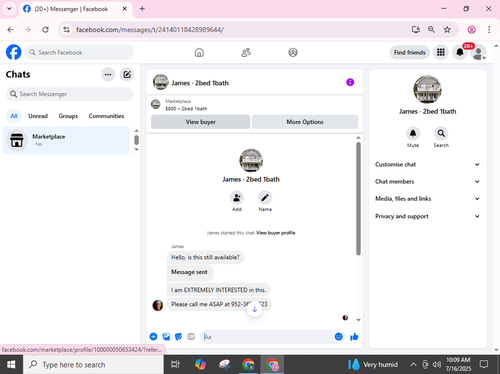The width and height of the screenshot is (500, 374).
Task: Select the Unread chats filter
Action: 38,116
